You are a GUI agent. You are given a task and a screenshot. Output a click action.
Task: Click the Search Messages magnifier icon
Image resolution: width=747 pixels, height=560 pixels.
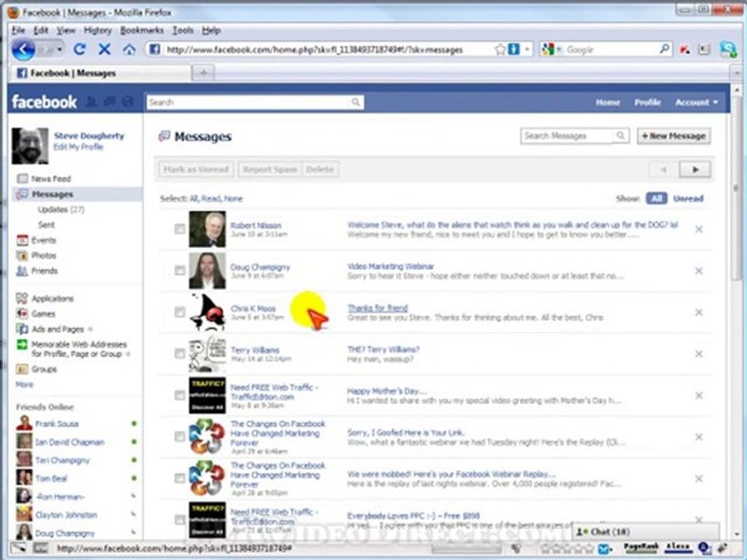point(620,135)
